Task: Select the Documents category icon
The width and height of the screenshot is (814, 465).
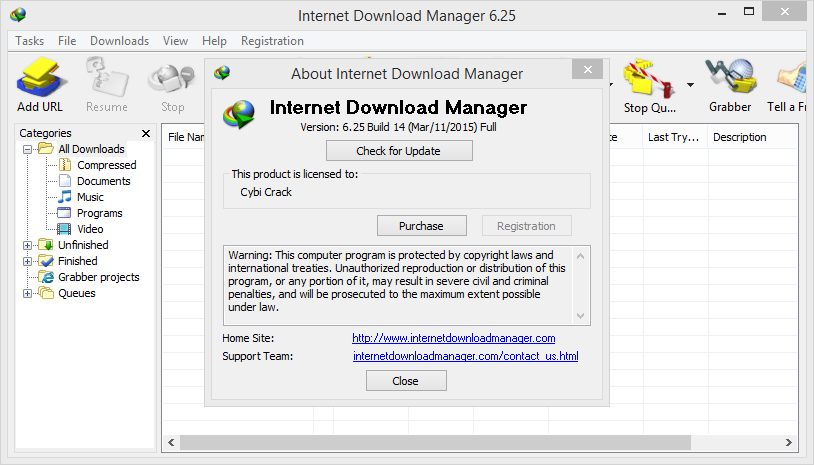Action: click(x=65, y=181)
